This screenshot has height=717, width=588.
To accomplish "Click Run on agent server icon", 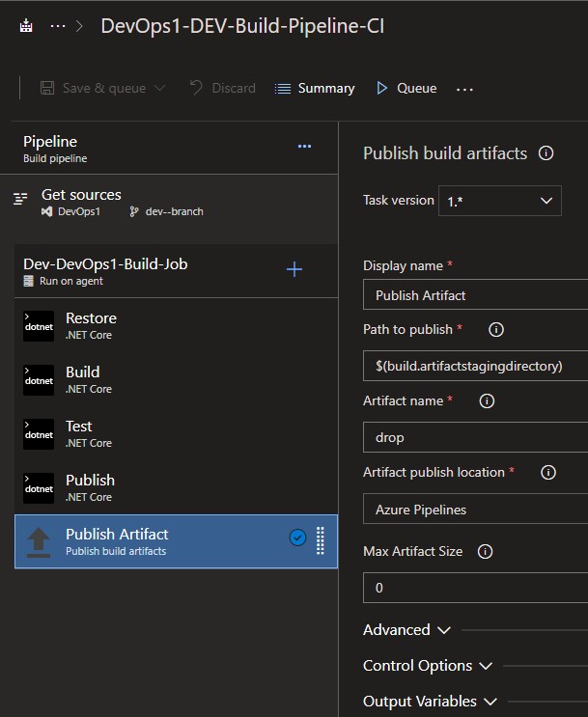I will coord(28,281).
